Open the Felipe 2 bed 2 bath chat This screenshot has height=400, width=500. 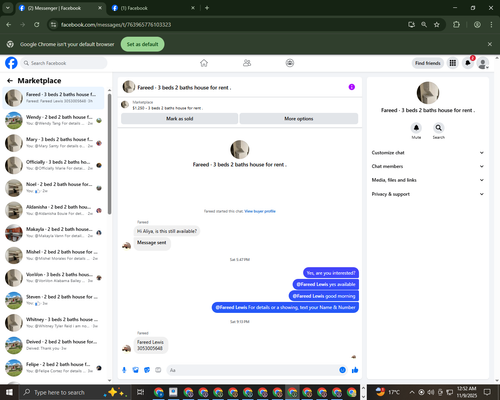pos(53,367)
